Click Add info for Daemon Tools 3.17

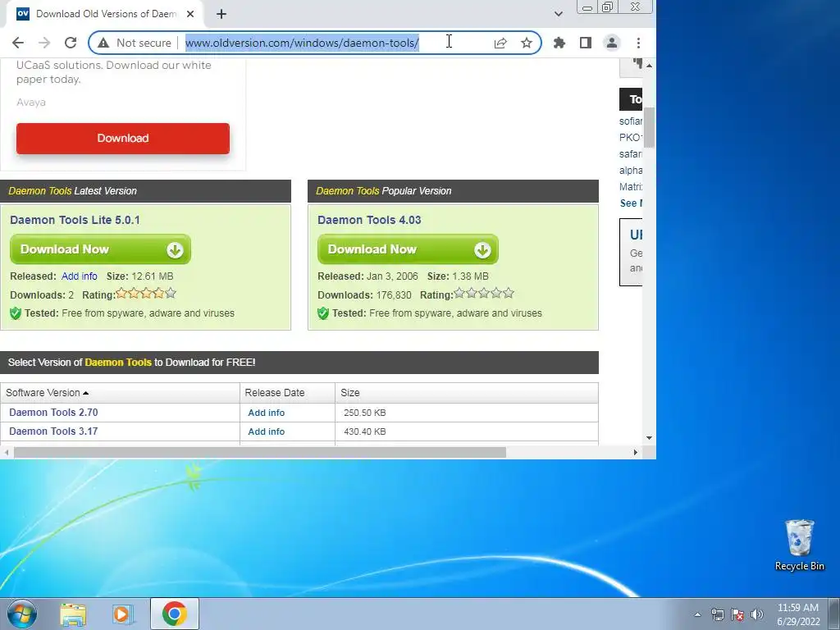coord(267,431)
